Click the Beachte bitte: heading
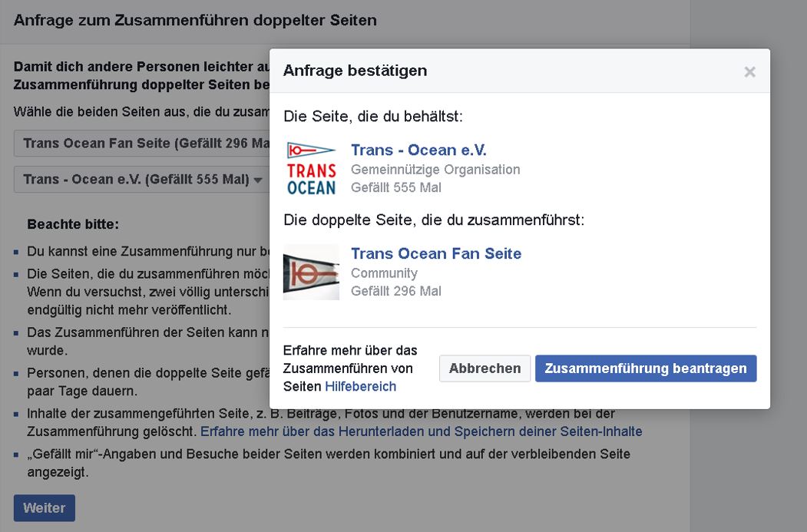The height and width of the screenshot is (532, 807). tap(73, 224)
